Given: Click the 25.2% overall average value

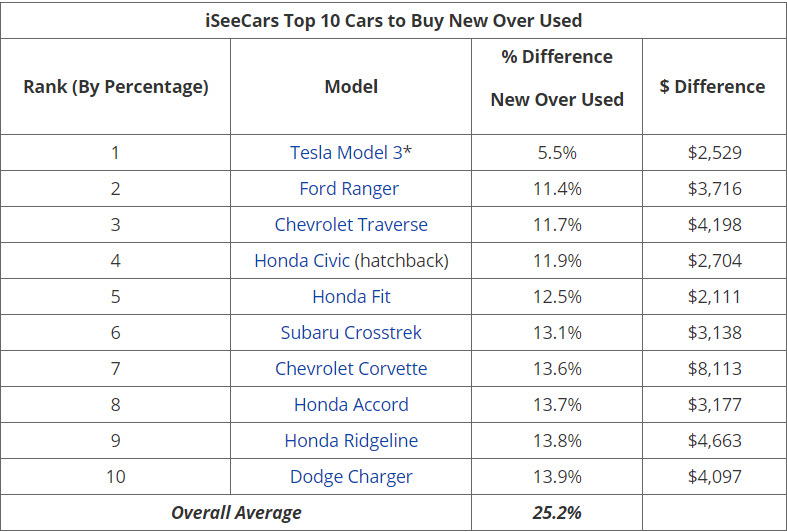Looking at the screenshot, I should point(557,513).
